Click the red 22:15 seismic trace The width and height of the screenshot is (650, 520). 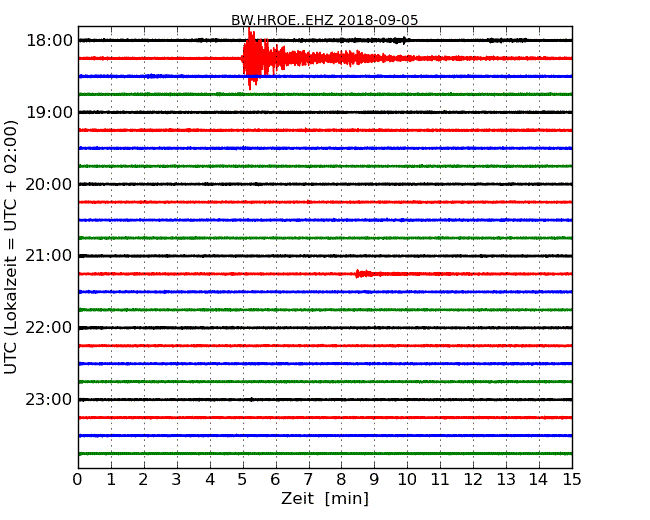tap(325, 346)
